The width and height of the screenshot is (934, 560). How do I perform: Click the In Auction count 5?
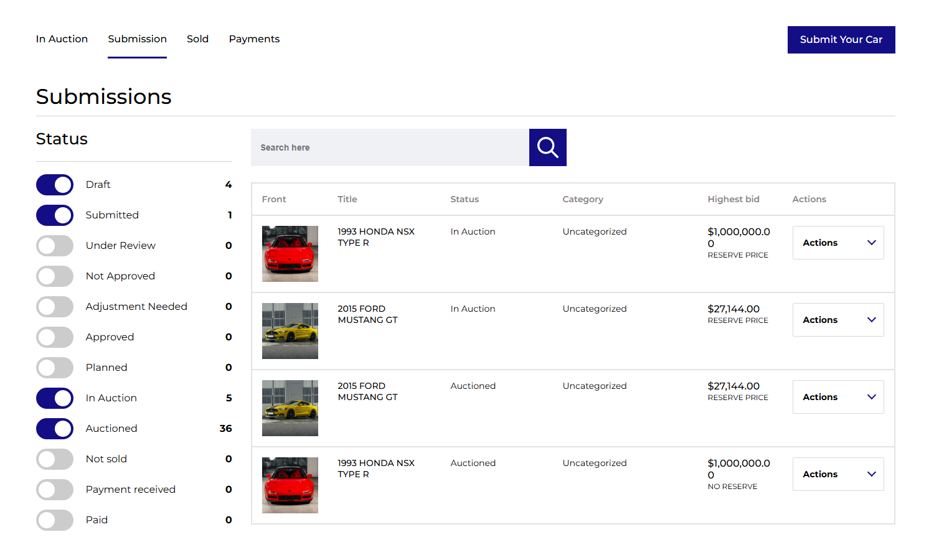coord(229,398)
